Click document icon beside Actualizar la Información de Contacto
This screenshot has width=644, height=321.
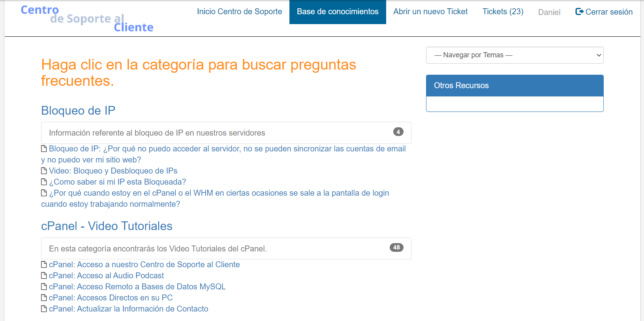pos(44,309)
